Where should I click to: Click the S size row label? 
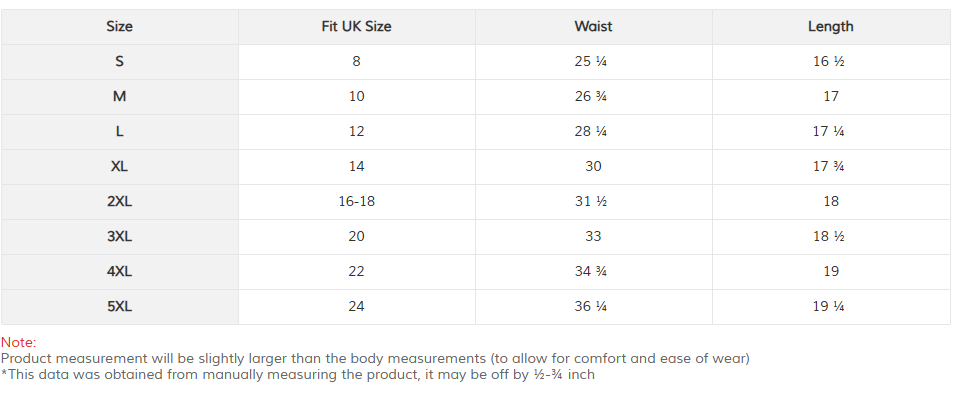(120, 61)
